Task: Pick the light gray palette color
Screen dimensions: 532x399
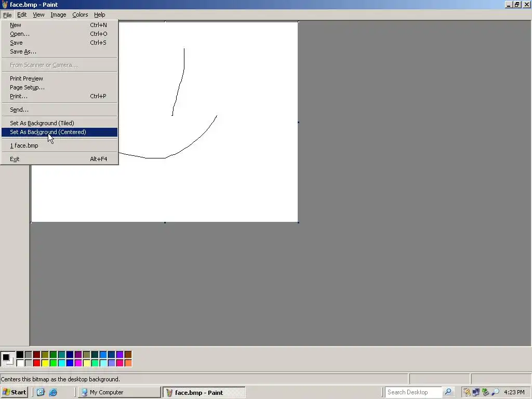Action: [x=28, y=363]
